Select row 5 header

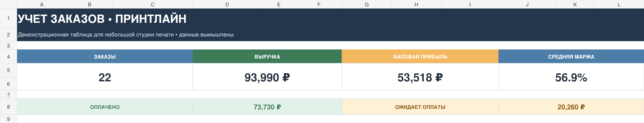tap(8, 70)
